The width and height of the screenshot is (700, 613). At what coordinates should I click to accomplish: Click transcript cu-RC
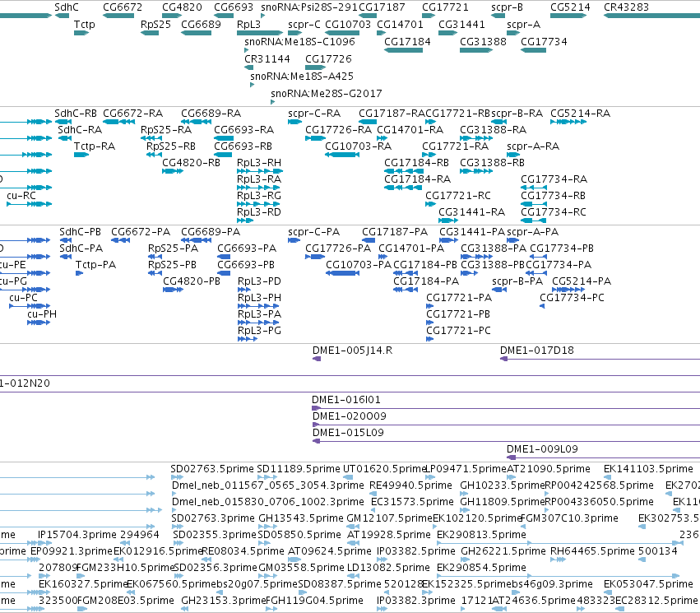(21, 196)
